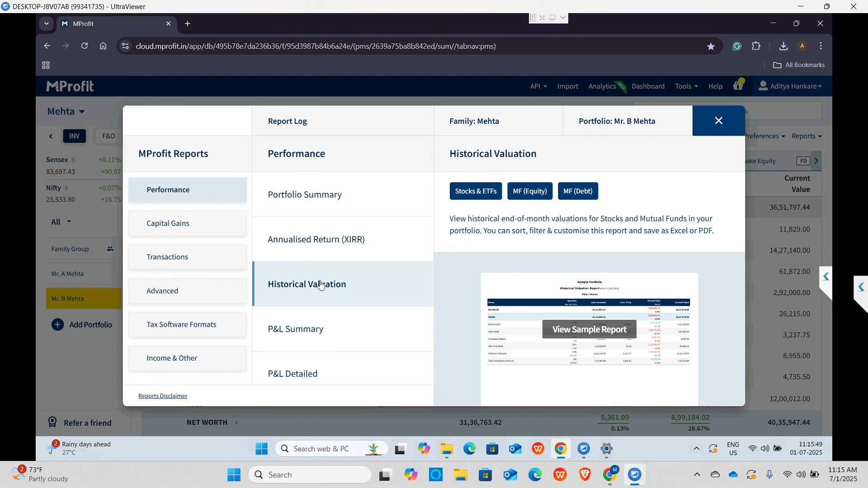Go to Dashboard in navbar
This screenshot has width=868, height=488.
(x=648, y=86)
